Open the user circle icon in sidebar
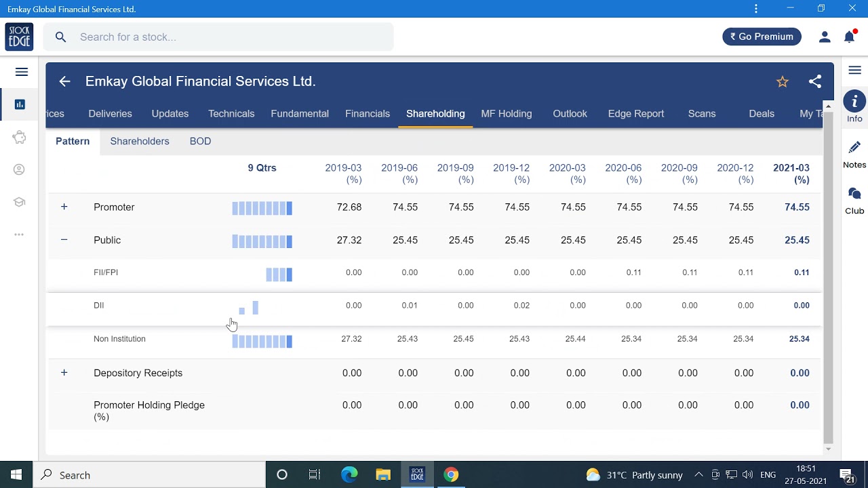 (x=19, y=169)
